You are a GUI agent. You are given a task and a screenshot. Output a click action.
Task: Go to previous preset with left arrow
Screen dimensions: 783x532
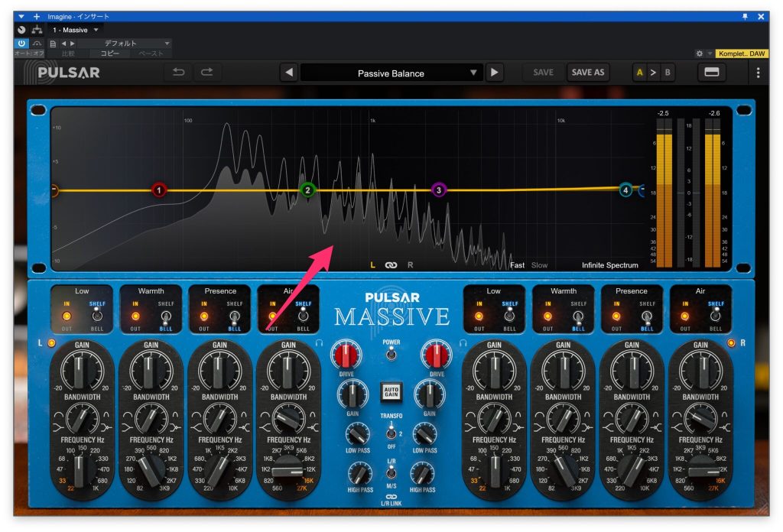point(289,73)
